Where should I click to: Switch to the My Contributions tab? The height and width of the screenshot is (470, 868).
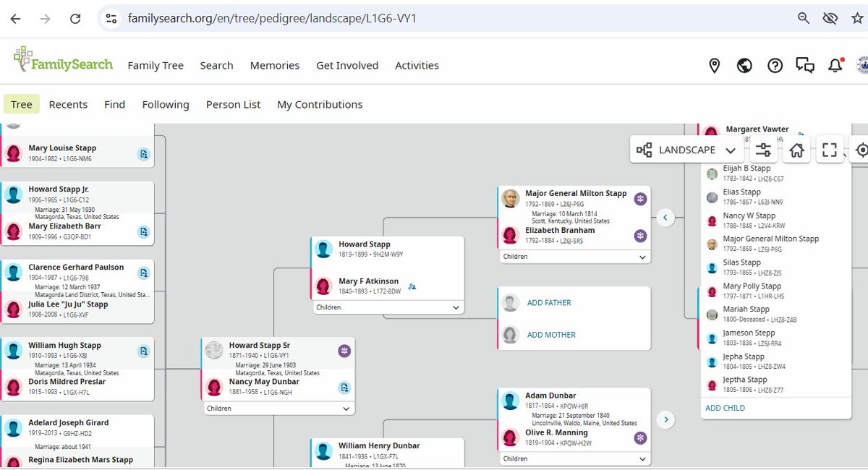(320, 104)
